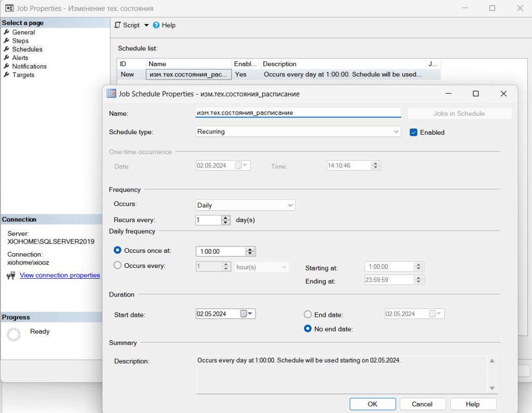Image resolution: width=532 pixels, height=413 pixels.
Task: Click the Occurs once at time field
Action: [220, 252]
